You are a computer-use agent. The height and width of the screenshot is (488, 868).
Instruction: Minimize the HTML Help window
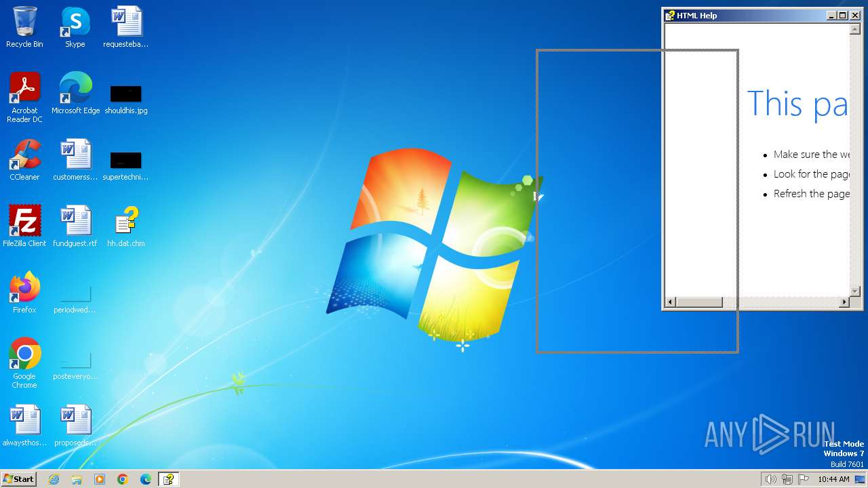[x=832, y=16]
